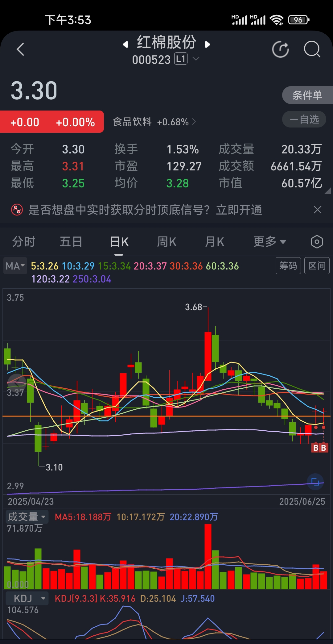Expand the L1 quote level dropdown chevron
The height and width of the screenshot is (644, 333).
pos(196,59)
